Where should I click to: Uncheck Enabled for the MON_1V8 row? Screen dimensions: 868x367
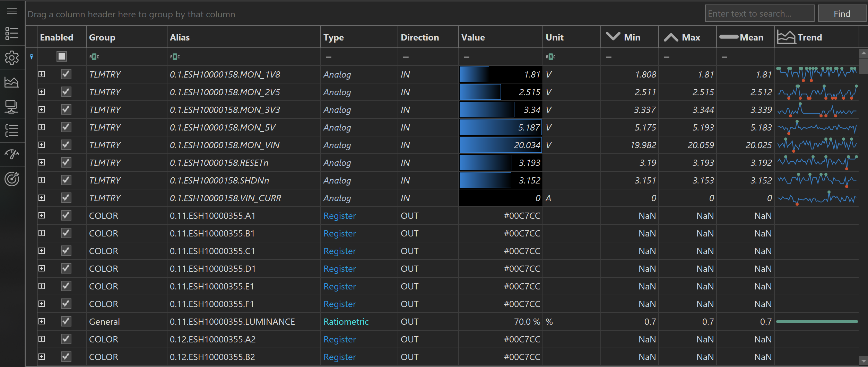(66, 74)
